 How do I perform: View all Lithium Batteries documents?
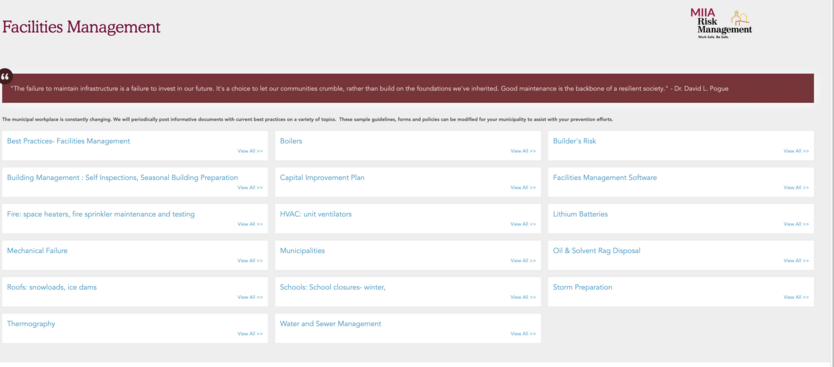pos(796,224)
